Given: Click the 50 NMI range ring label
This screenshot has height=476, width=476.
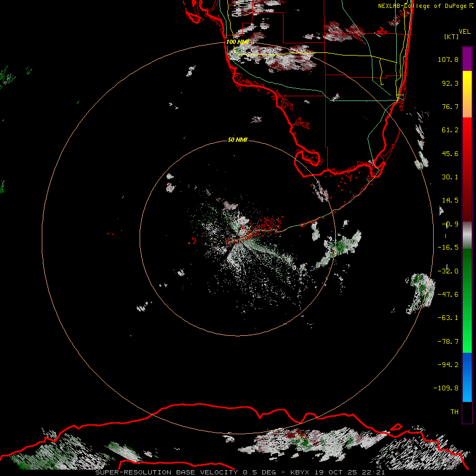Looking at the screenshot, I should point(237,140).
